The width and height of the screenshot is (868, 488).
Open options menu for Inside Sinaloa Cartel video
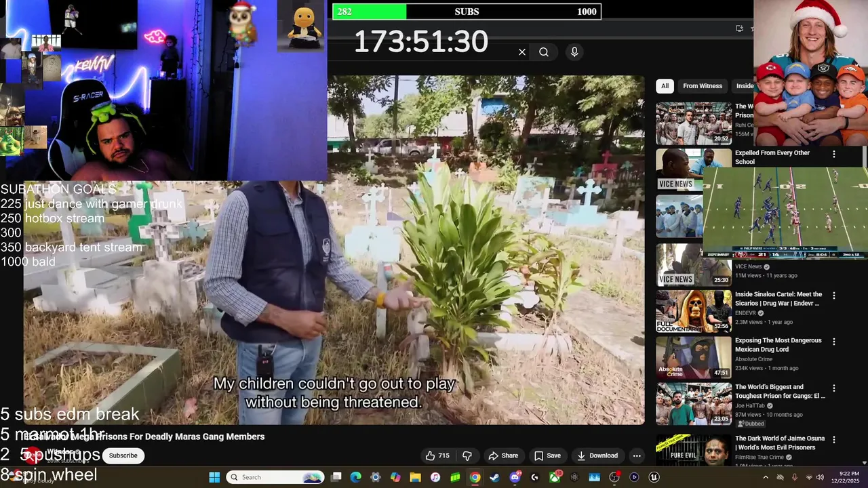tap(834, 296)
